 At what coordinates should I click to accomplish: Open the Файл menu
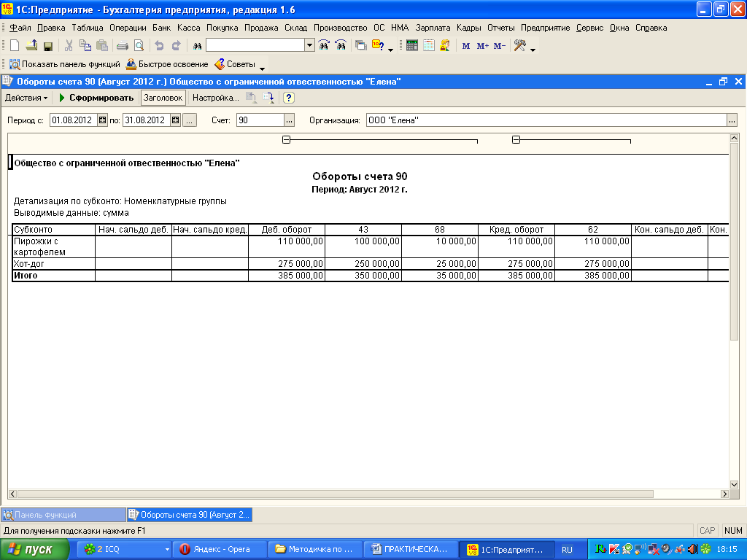click(20, 28)
